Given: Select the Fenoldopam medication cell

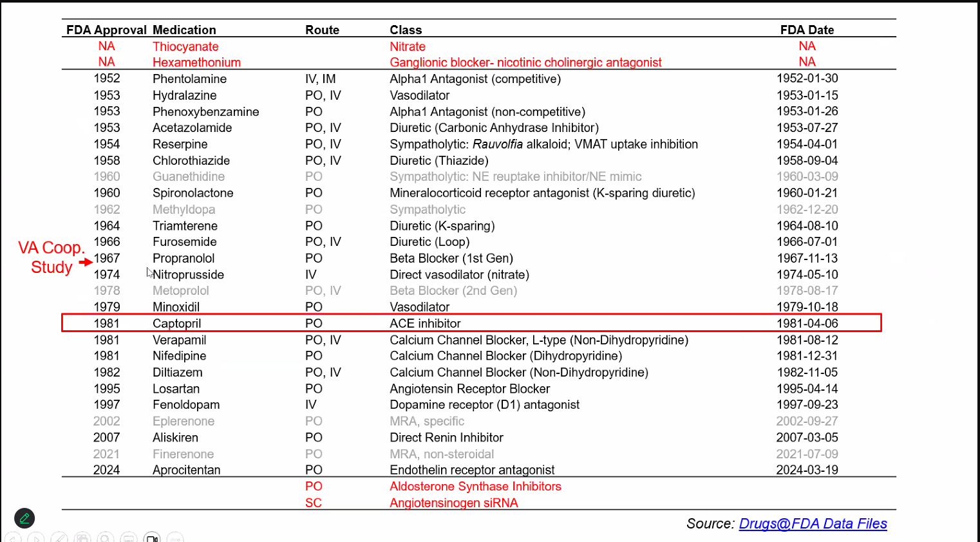Looking at the screenshot, I should (x=186, y=405).
